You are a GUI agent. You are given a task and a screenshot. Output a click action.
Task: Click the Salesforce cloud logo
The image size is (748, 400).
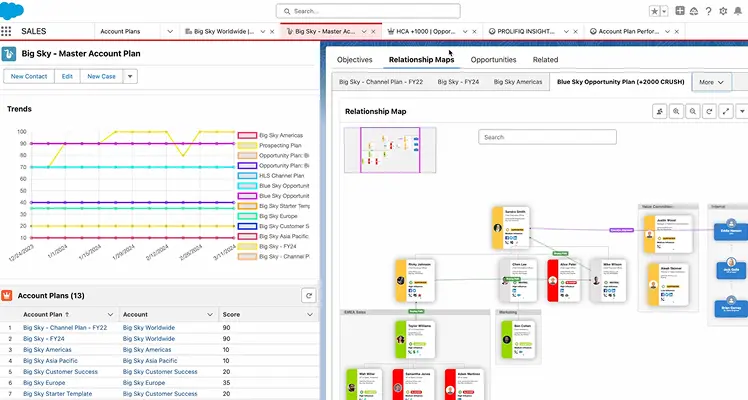tap(12, 10)
